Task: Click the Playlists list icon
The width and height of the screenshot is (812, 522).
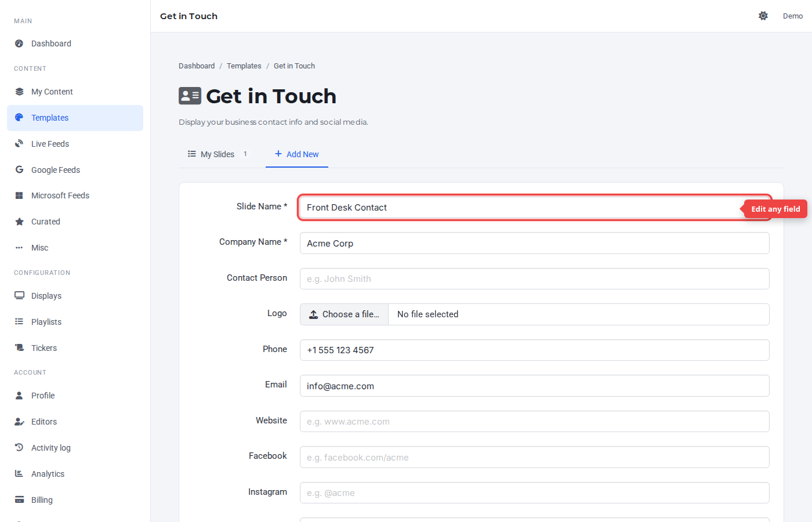Action: [19, 322]
